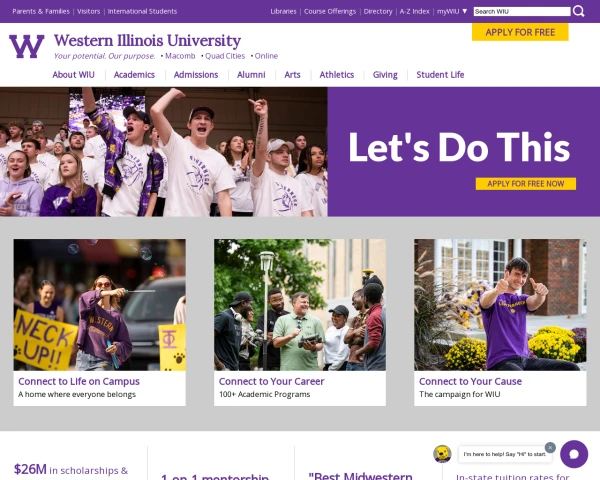Click Western Illinois University title

(x=147, y=41)
